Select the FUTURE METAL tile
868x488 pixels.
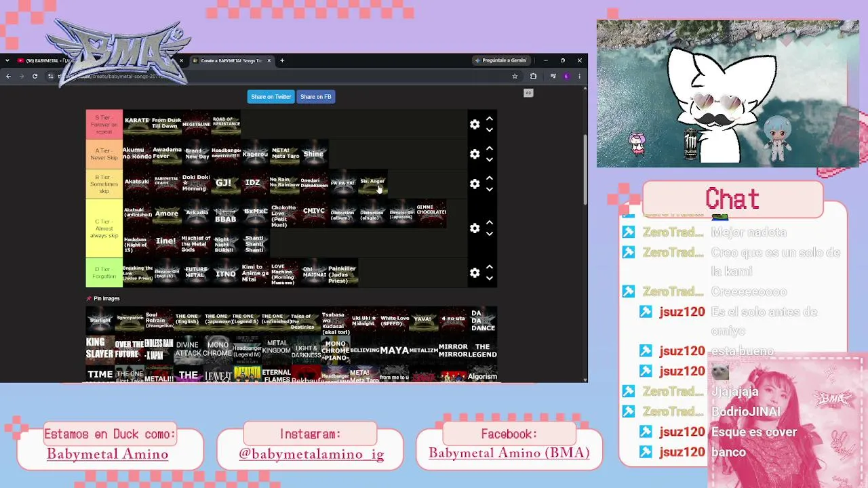coord(196,272)
